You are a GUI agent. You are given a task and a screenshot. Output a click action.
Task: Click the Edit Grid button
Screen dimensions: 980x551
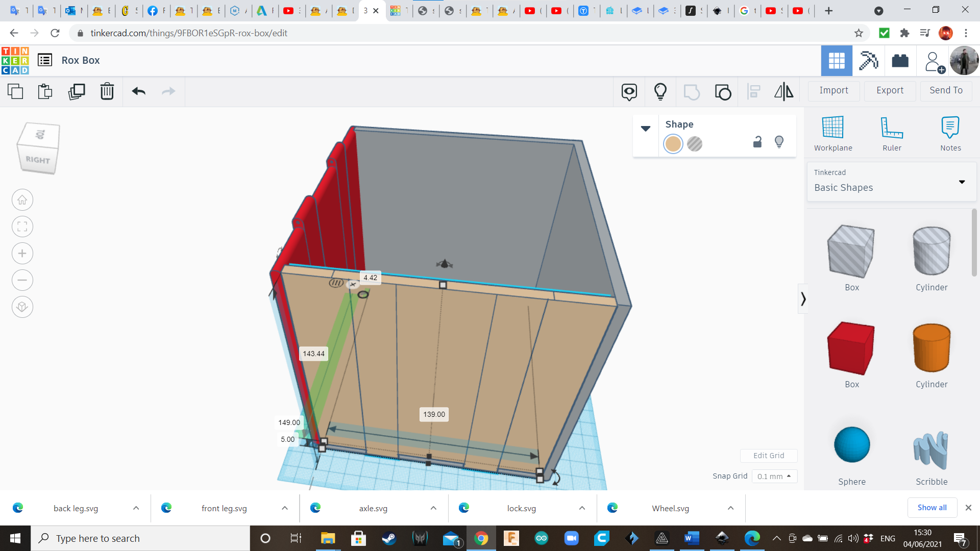(x=769, y=456)
